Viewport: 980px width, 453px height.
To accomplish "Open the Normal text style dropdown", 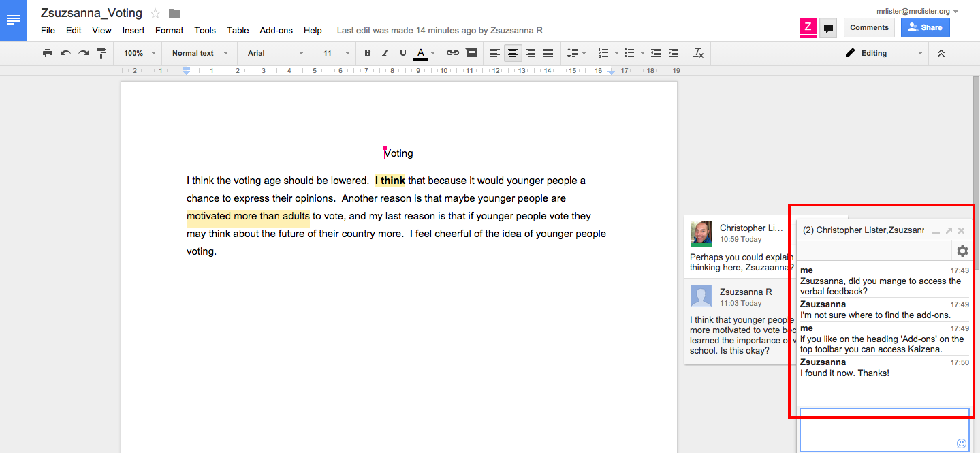I will click(x=200, y=53).
